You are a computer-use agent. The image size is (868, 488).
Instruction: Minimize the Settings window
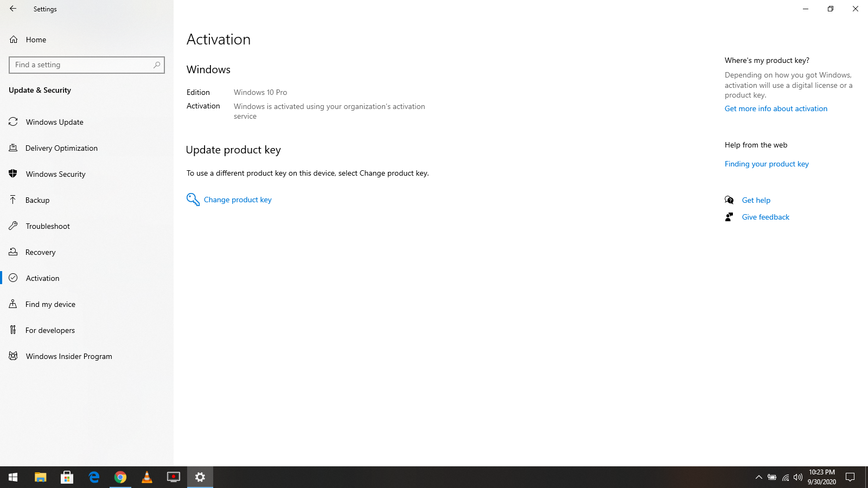pyautogui.click(x=806, y=9)
